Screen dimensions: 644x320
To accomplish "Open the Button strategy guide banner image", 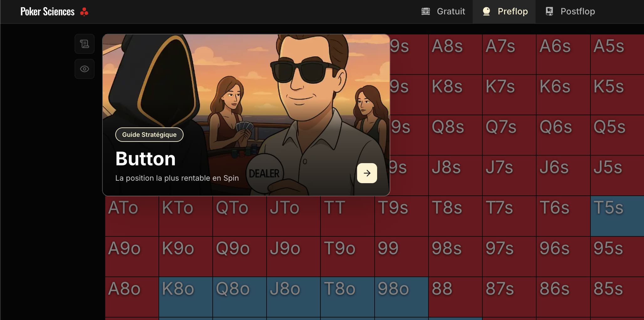I will click(x=246, y=94).
